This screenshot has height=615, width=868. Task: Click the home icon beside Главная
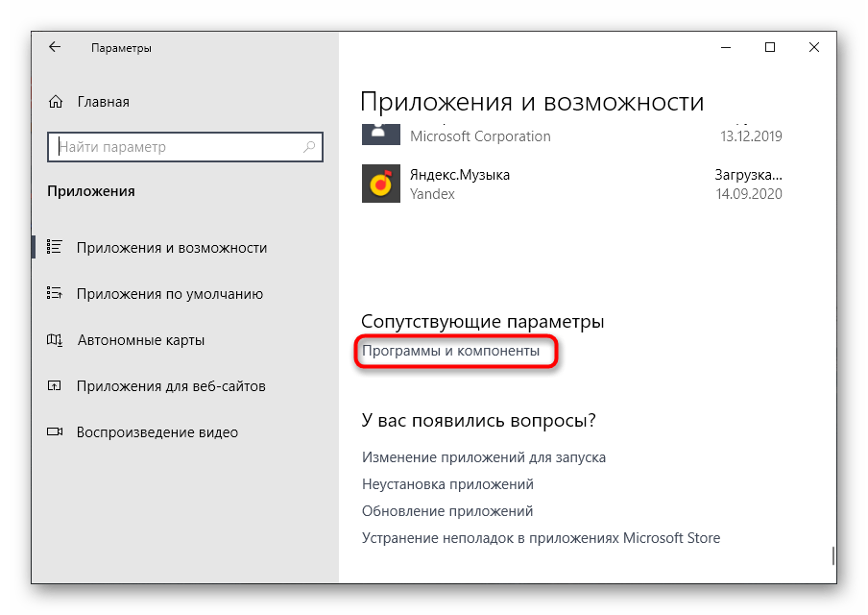click(56, 102)
